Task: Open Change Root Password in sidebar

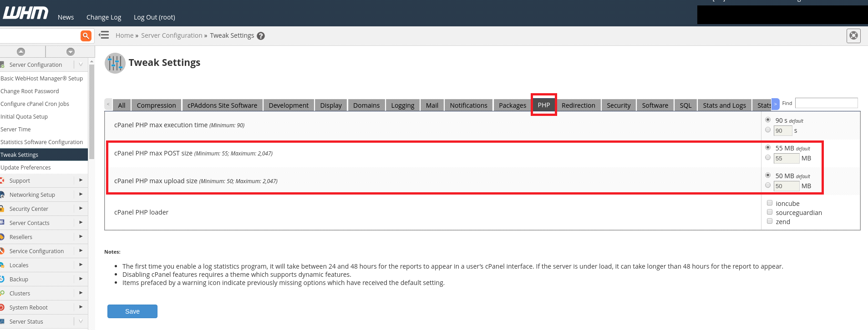Action: point(30,91)
